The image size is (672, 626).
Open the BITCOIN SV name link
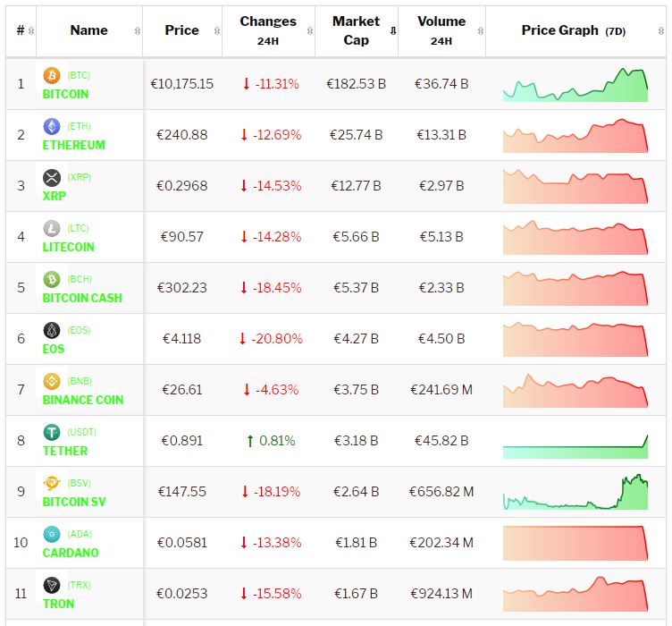(x=74, y=502)
